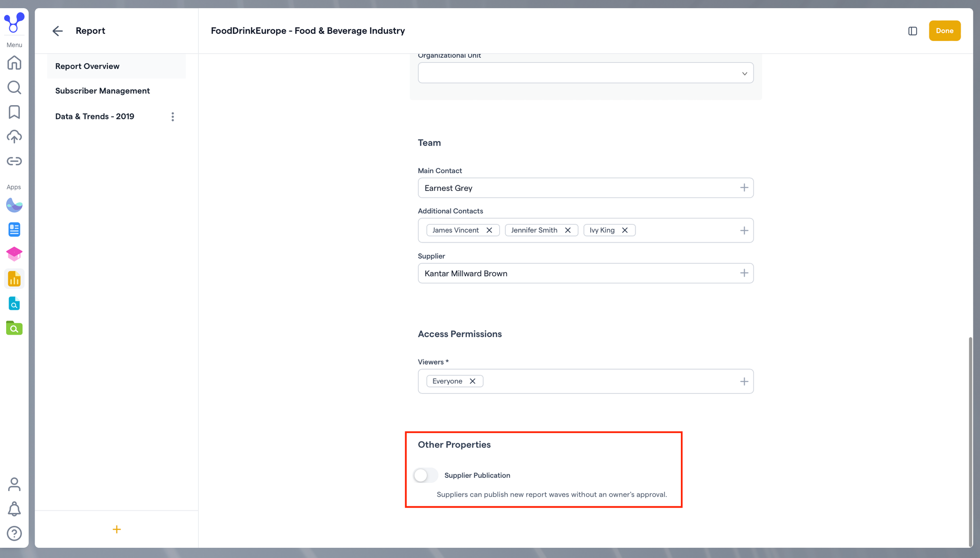Click the cloud Upload icon
This screenshot has width=980, height=558.
click(14, 136)
